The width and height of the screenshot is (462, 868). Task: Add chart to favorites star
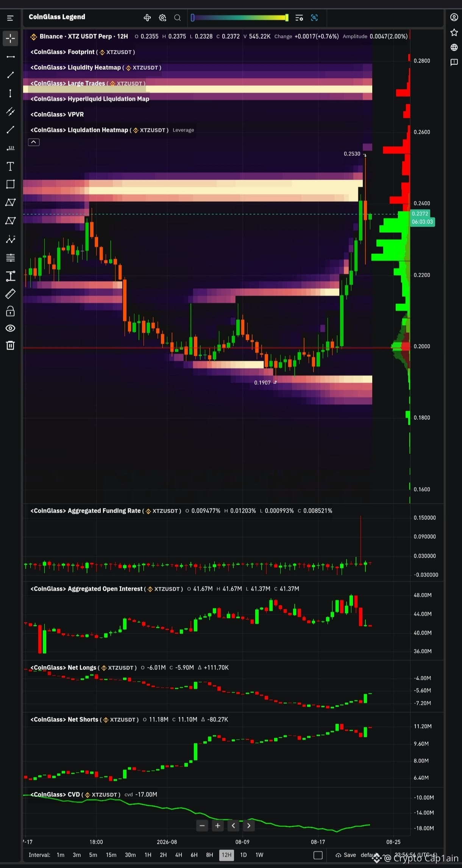coord(454,33)
